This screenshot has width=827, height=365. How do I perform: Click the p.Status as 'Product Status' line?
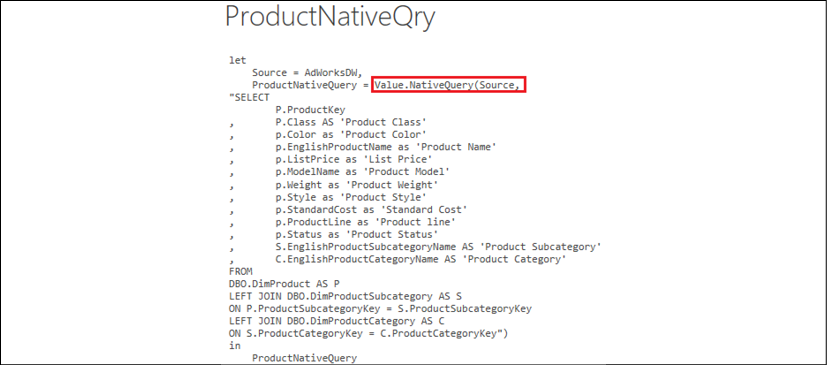[357, 234]
